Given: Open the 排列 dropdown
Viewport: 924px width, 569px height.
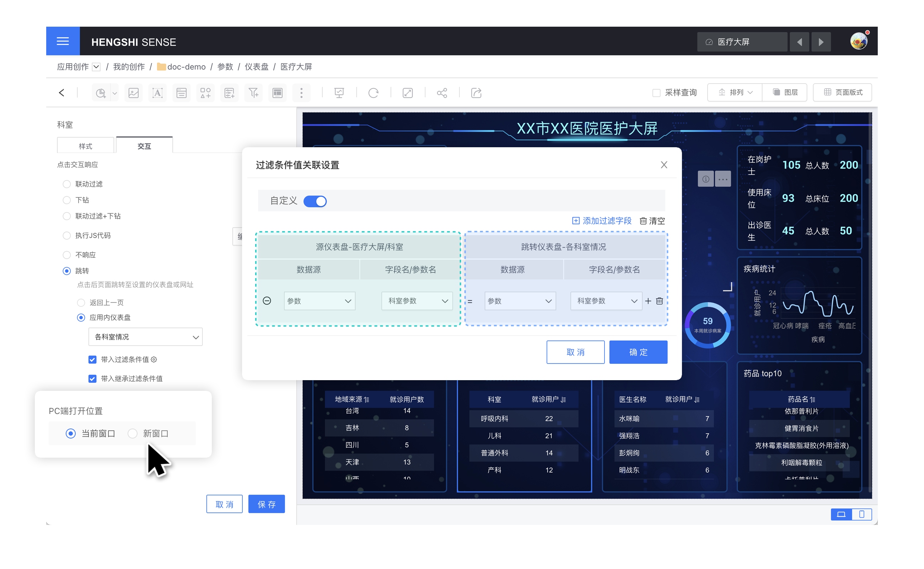Looking at the screenshot, I should (735, 92).
